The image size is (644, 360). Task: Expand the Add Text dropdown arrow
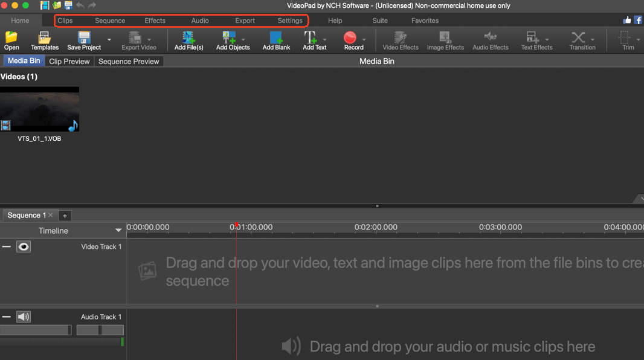tap(325, 40)
